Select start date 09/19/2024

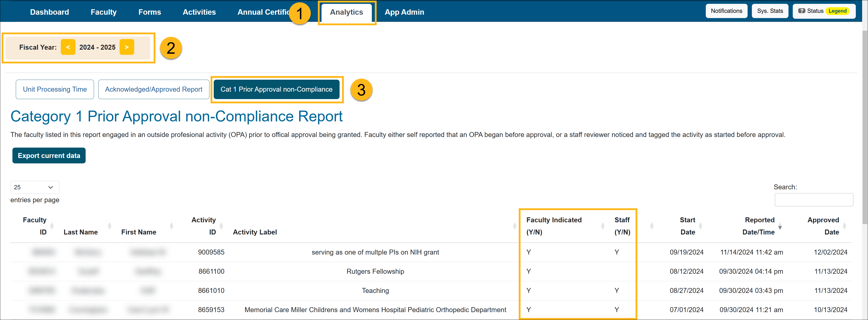(x=686, y=252)
